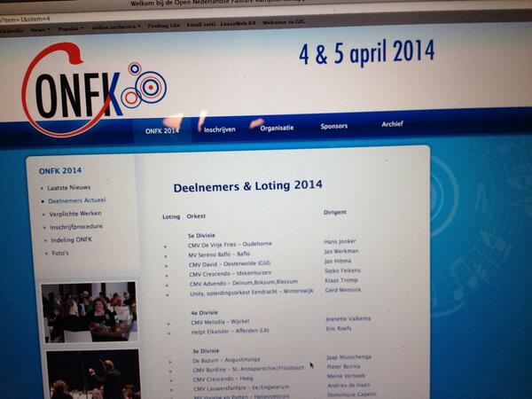Open the LeaseWeb KB bookmark
The image size is (532, 399).
pyautogui.click(x=238, y=23)
